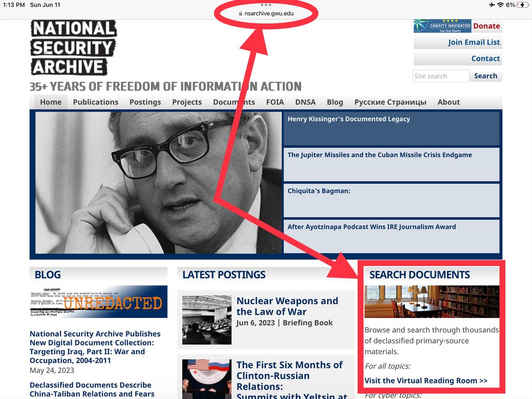Open the Charity Navigator four star badge
The height and width of the screenshot is (399, 532).
[442, 26]
